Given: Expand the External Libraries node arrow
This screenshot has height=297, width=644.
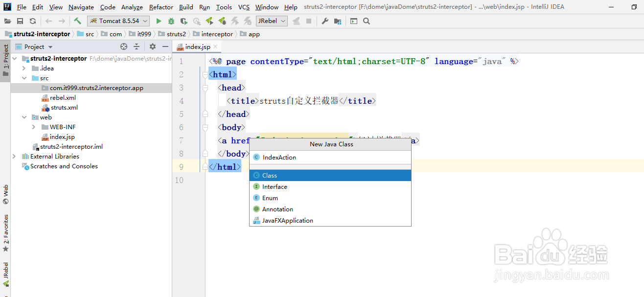Looking at the screenshot, I should (15, 157).
